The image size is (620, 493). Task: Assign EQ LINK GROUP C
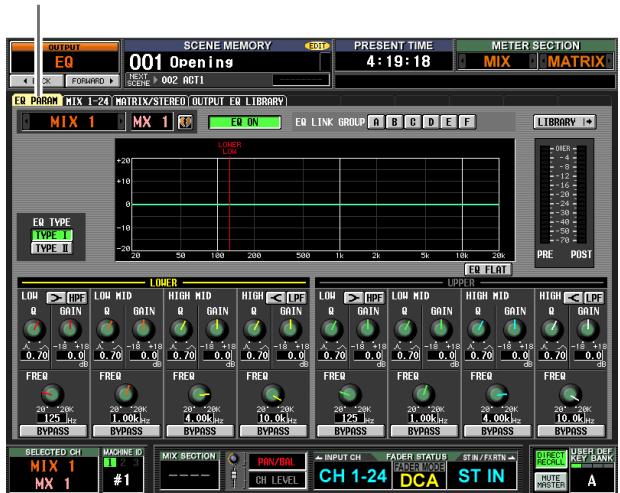coord(412,122)
